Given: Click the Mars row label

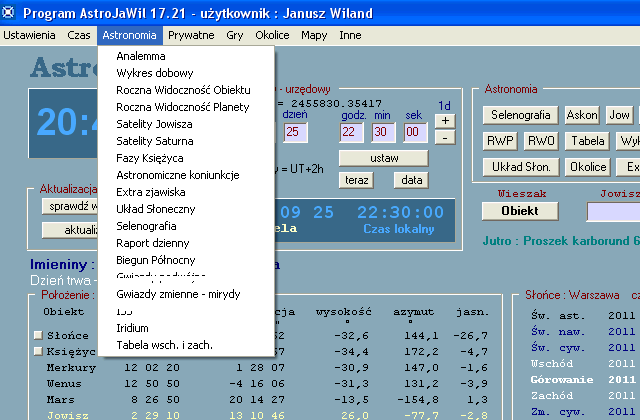Looking at the screenshot, I should coord(60,400).
